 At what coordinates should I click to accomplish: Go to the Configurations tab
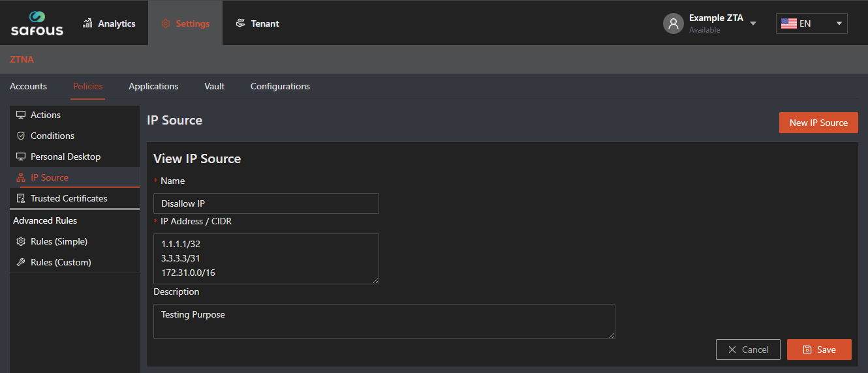[280, 86]
